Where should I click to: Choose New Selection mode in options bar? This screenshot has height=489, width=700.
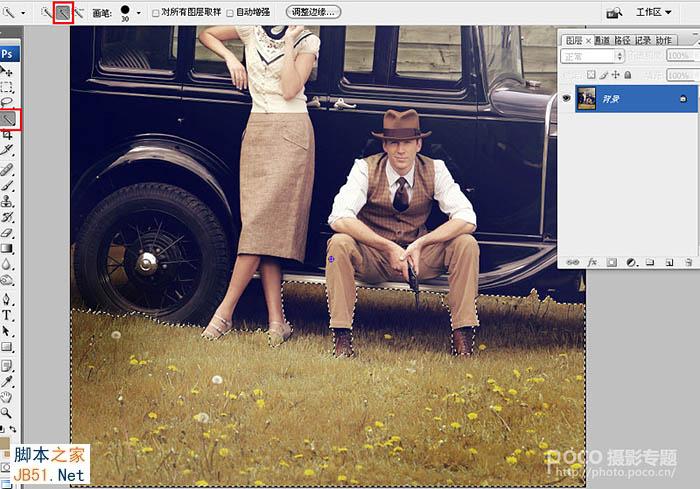[46, 13]
